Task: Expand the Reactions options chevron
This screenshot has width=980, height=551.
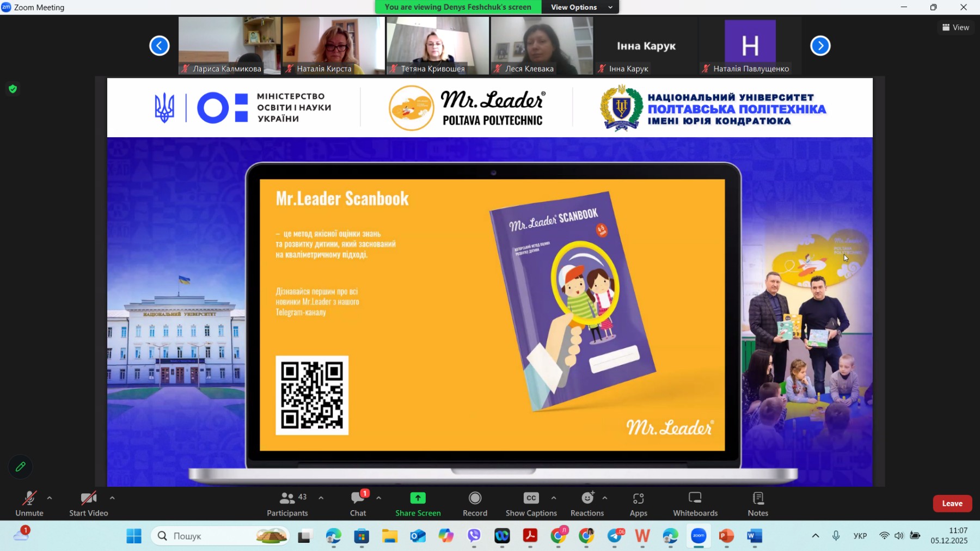Action: click(x=605, y=497)
